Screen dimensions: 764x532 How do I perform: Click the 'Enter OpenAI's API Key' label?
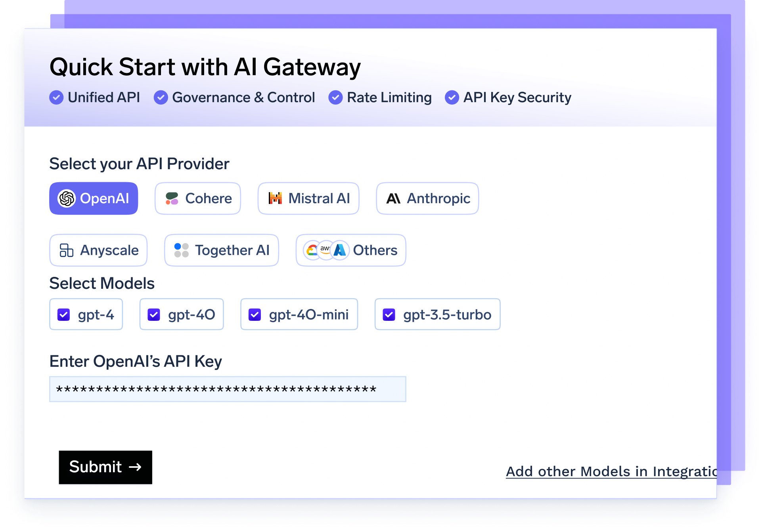[136, 362]
